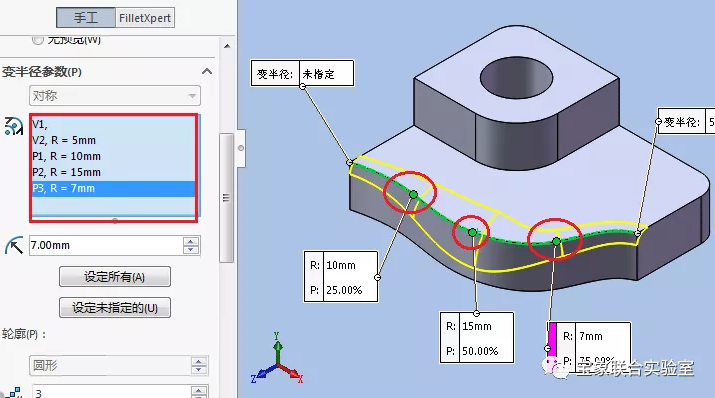Collapse the 变半径参数(P) section

(207, 71)
